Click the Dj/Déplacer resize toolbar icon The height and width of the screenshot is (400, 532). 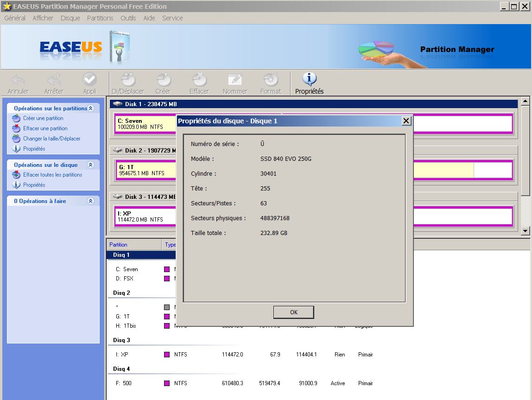128,80
